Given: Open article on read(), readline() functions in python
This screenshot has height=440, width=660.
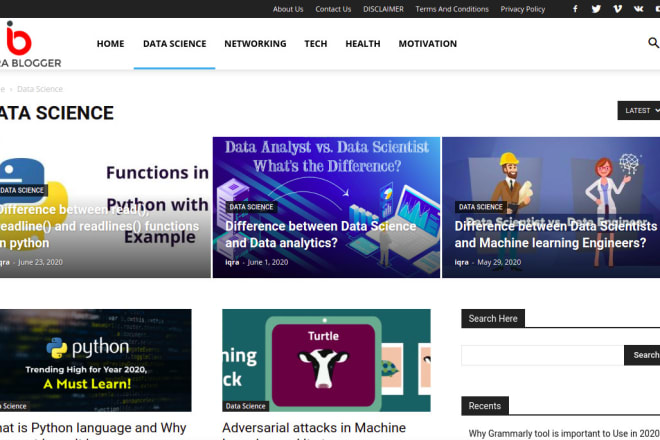Looking at the screenshot, I should click(99, 226).
